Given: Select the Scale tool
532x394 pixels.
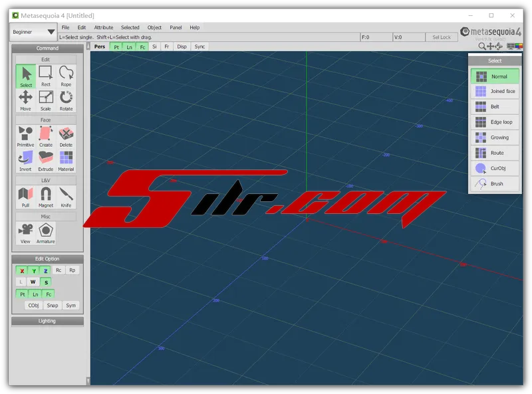Looking at the screenshot, I should coord(46,100).
